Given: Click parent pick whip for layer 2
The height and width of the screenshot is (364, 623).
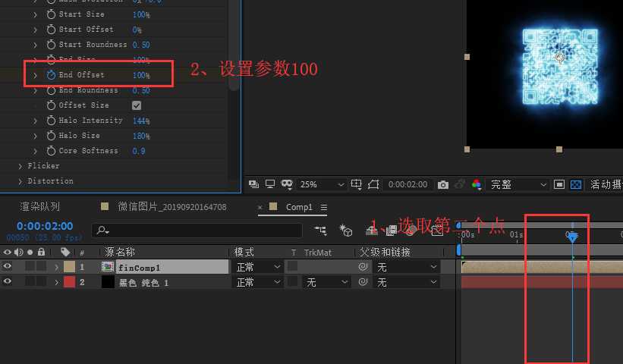Looking at the screenshot, I should click(363, 282).
